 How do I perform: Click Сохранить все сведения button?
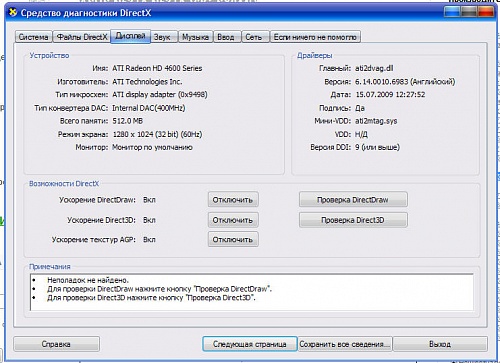345,344
